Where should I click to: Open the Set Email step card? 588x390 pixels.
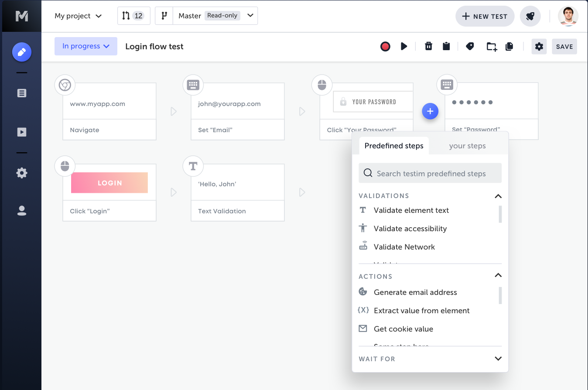click(x=238, y=112)
